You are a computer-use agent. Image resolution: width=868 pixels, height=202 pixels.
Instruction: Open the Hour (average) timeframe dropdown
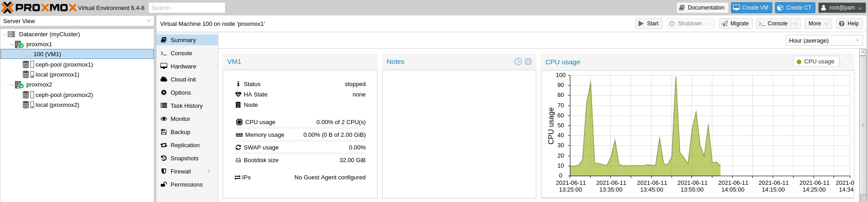point(824,40)
